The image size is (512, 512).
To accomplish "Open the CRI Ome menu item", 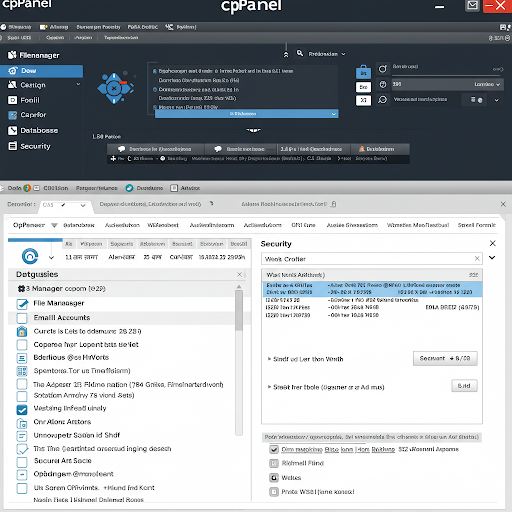I will [x=303, y=225].
